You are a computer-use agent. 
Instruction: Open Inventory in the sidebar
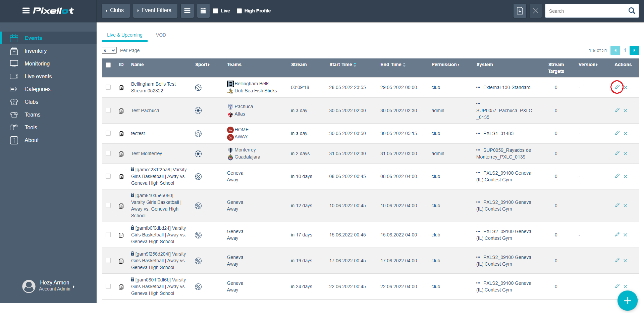(36, 51)
